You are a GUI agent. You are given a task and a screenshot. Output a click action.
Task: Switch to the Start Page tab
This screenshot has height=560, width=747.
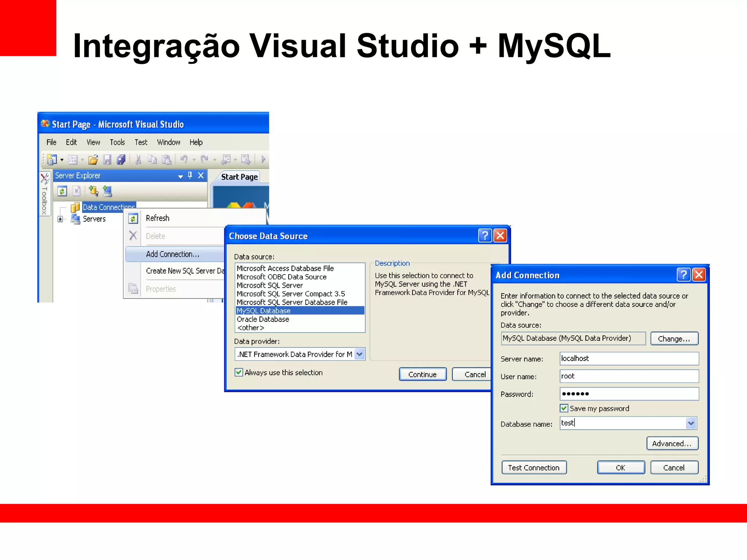[239, 177]
